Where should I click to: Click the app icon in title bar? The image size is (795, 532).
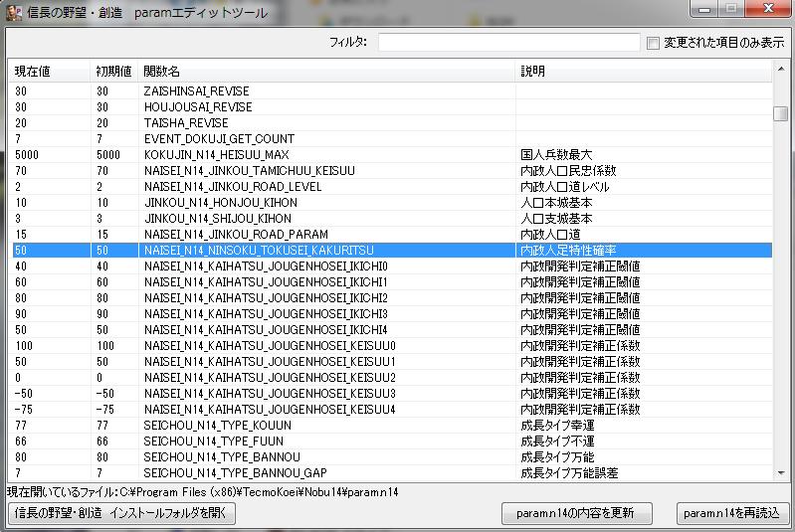[x=13, y=12]
